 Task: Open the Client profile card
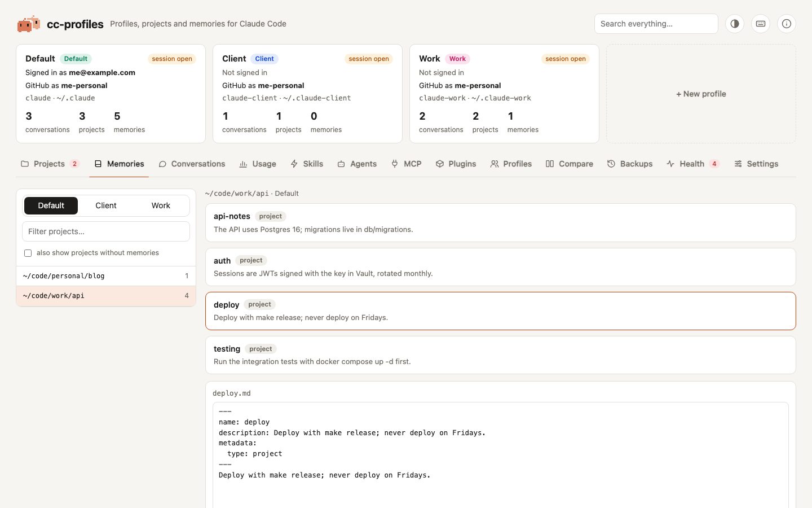point(307,94)
